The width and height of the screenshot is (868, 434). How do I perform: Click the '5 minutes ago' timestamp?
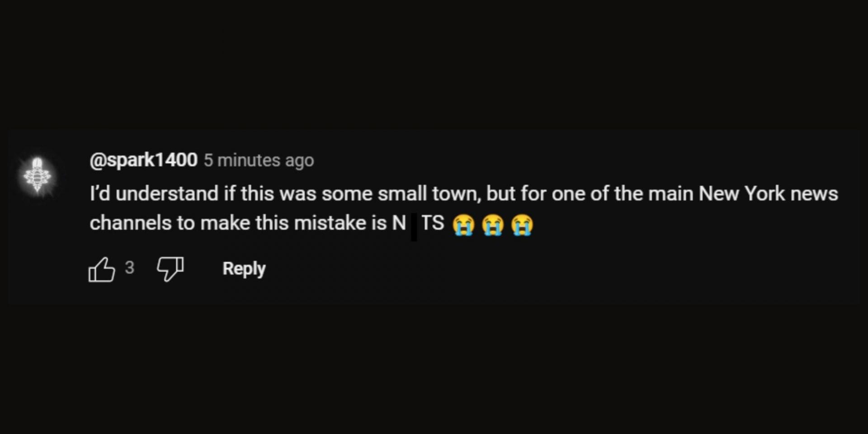pos(259,160)
